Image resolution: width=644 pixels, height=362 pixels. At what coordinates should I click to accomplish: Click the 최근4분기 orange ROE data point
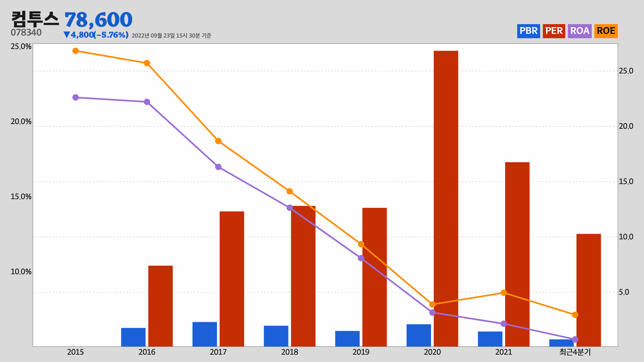(x=575, y=315)
